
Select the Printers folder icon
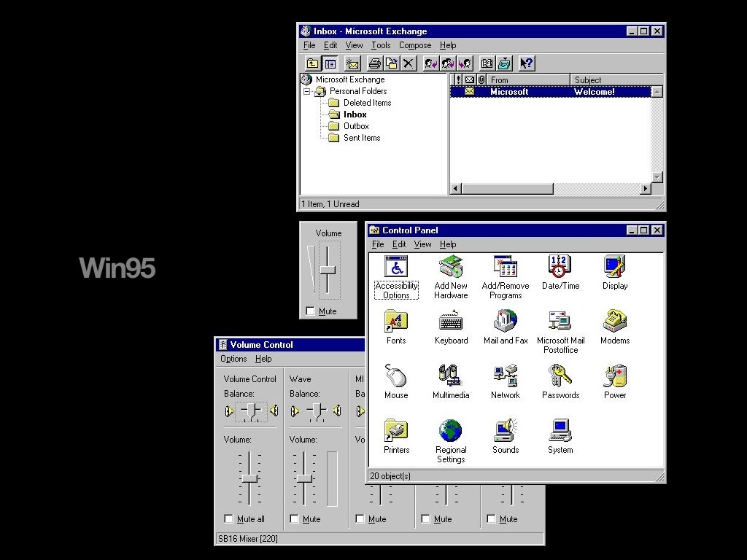coord(396,437)
